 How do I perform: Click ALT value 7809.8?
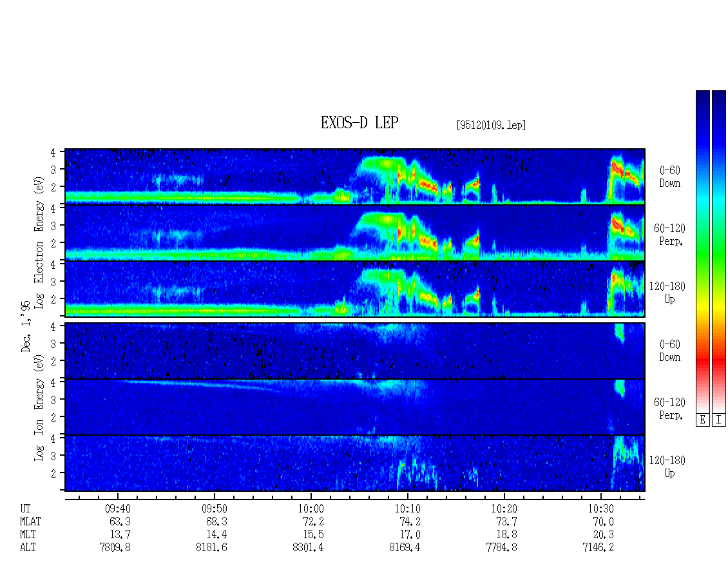(x=115, y=548)
